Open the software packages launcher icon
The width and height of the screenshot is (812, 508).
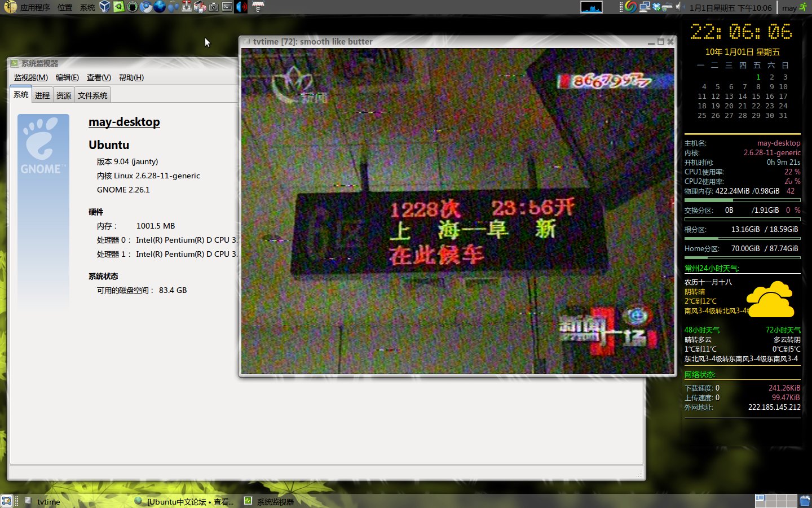point(200,7)
